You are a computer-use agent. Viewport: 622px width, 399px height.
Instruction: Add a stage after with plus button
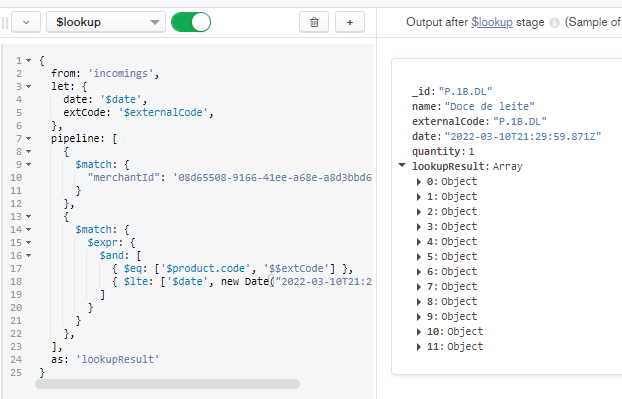tap(349, 22)
